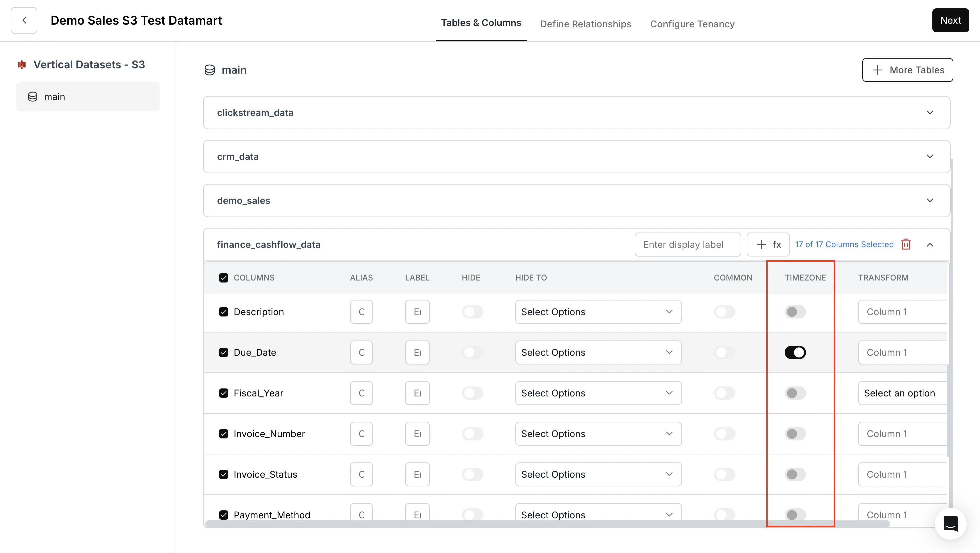Enable Common toggle for Fiscal_Year
This screenshot has height=553, width=980.
(x=724, y=393)
